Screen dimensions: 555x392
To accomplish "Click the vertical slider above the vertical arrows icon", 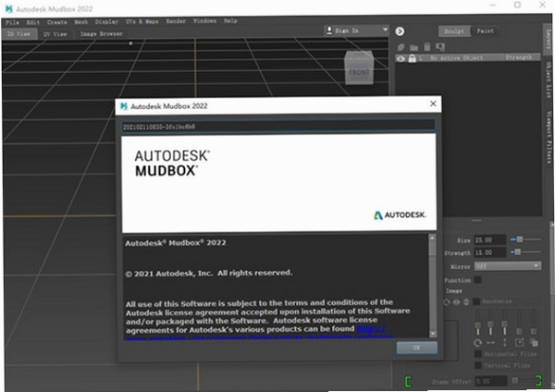I will 505,323.
